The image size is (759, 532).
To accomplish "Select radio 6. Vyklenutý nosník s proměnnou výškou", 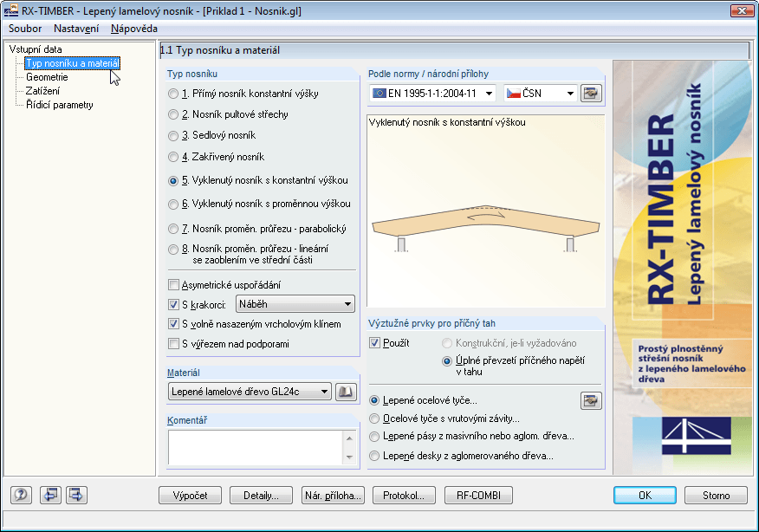I will [172, 204].
